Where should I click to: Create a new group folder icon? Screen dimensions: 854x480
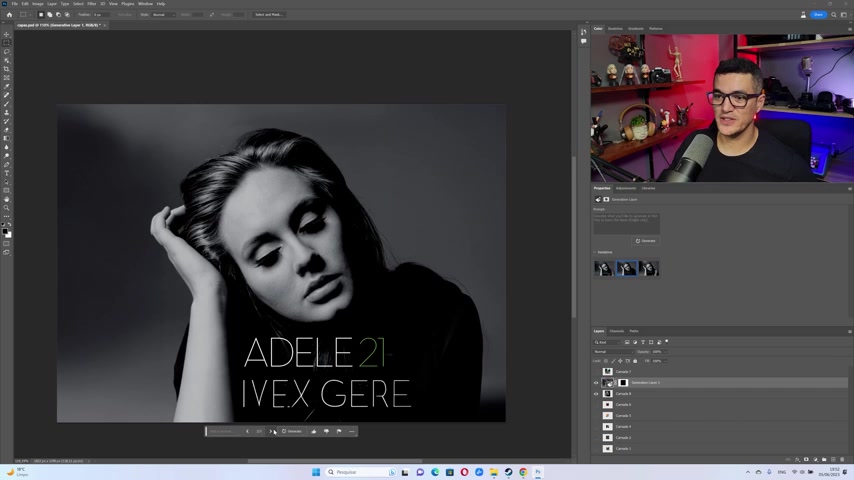824,459
